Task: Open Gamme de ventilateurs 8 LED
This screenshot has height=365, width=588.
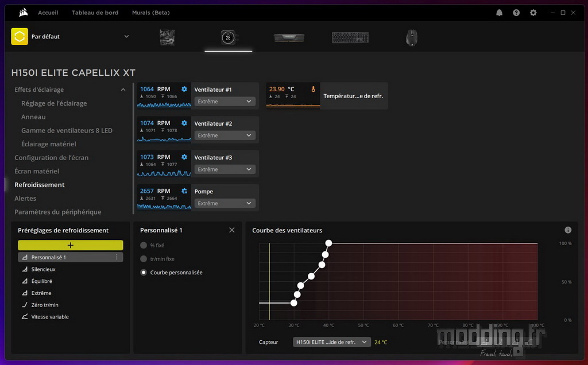Action: [67, 130]
